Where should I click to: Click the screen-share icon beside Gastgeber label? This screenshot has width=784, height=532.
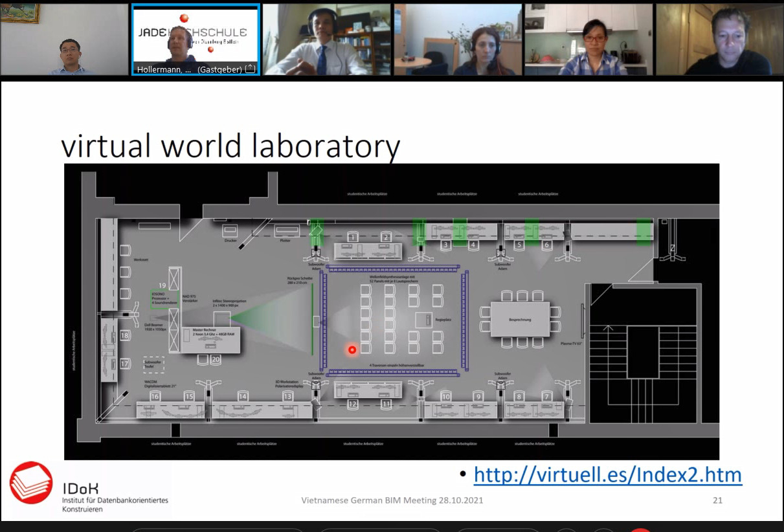(x=250, y=69)
